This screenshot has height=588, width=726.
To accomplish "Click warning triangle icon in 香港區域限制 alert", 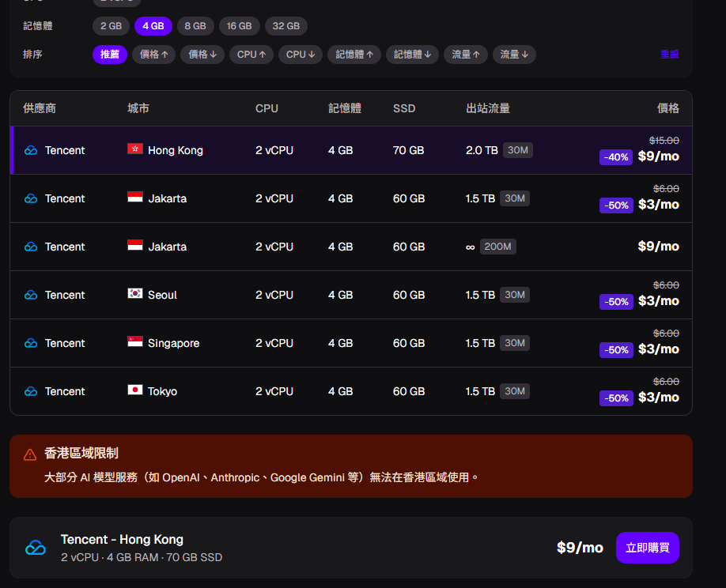I will coord(30,454).
